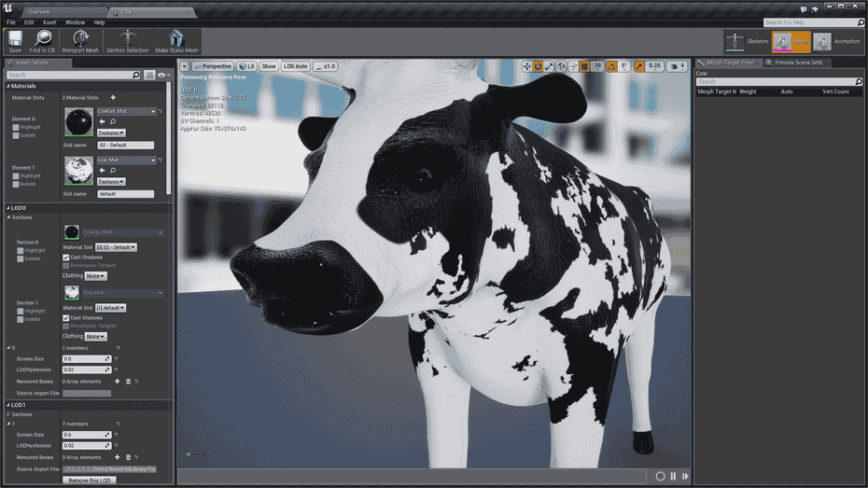Reset CowEye_Mat material to default
Image resolution: width=868 pixels, height=488 pixels.
click(x=161, y=111)
